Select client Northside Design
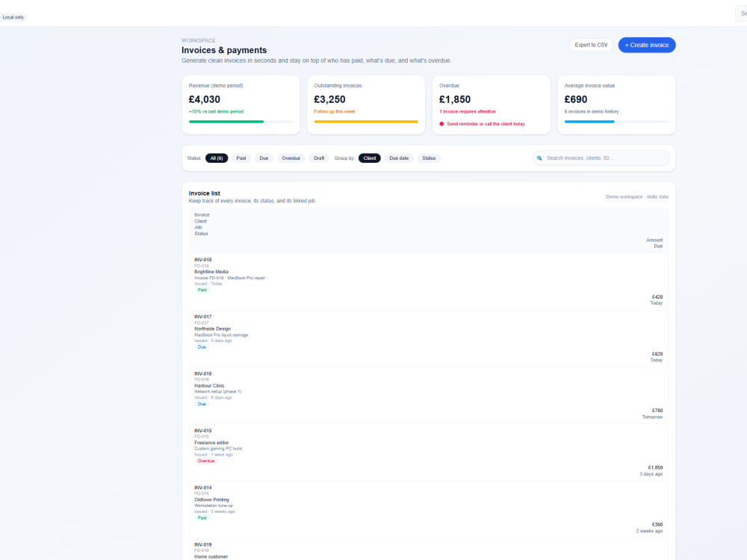This screenshot has height=560, width=747. point(212,329)
